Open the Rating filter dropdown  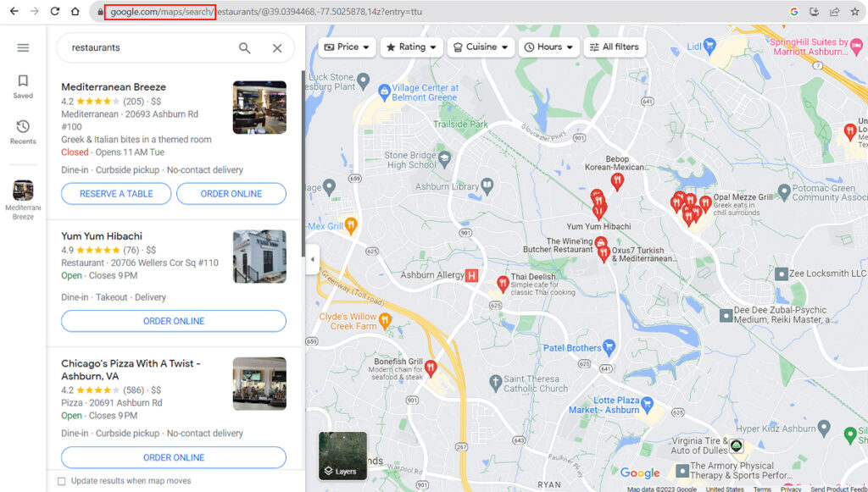411,47
